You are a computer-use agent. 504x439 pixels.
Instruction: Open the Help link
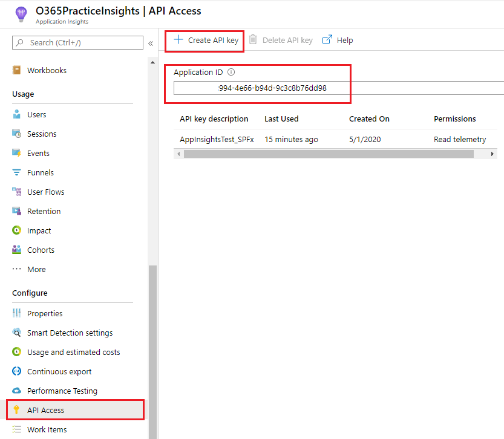point(338,41)
